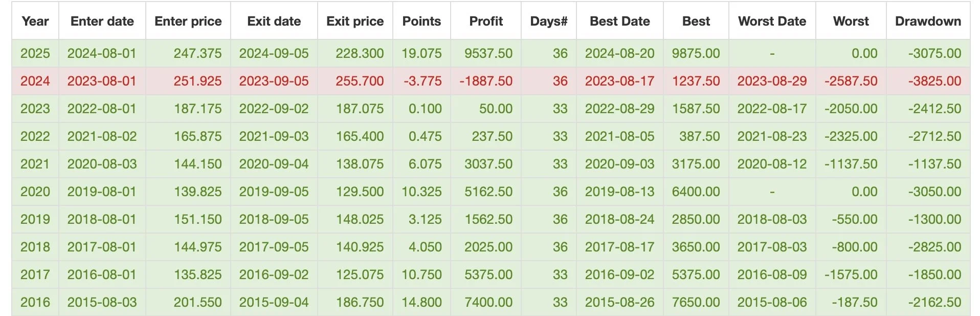Click drawdown value -2825.00
980x316 pixels.
point(935,247)
